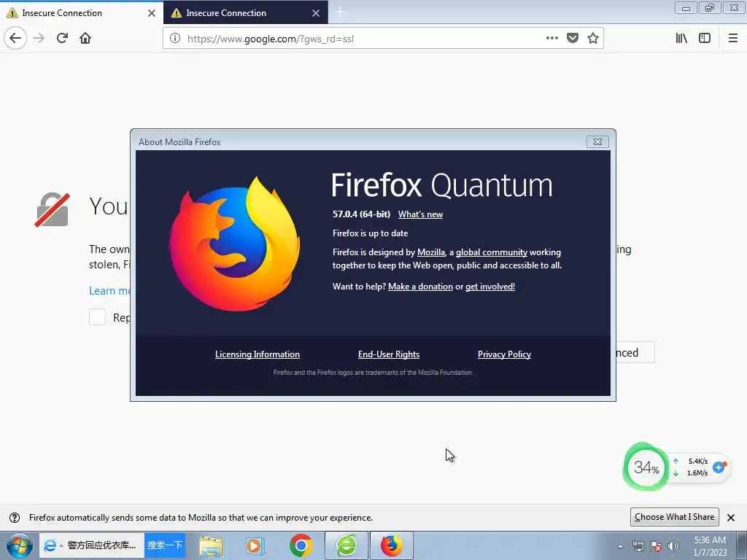Click the Learn more link on error page

(109, 291)
